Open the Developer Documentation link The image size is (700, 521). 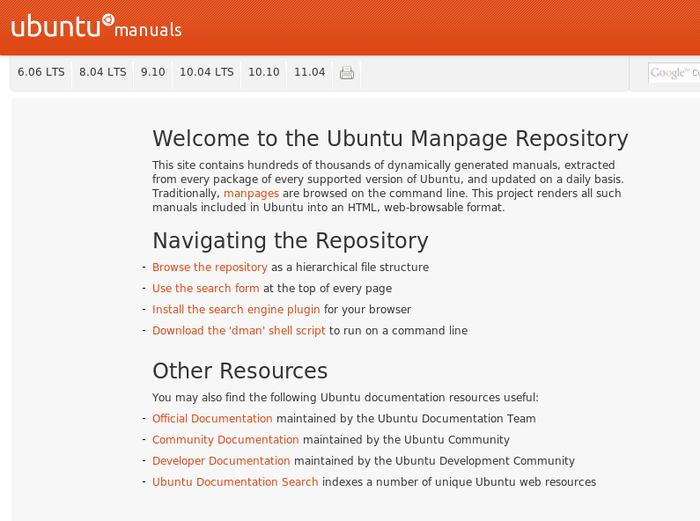(x=221, y=461)
